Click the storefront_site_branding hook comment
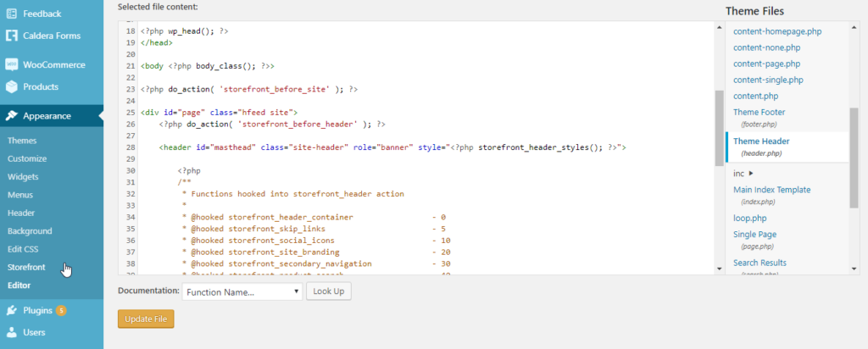868x349 pixels. coord(316,252)
